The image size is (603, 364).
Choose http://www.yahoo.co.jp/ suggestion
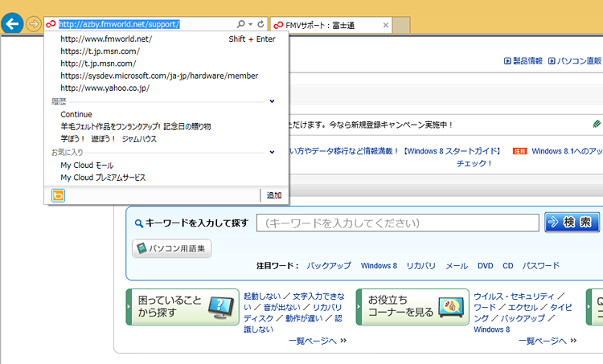click(x=105, y=88)
